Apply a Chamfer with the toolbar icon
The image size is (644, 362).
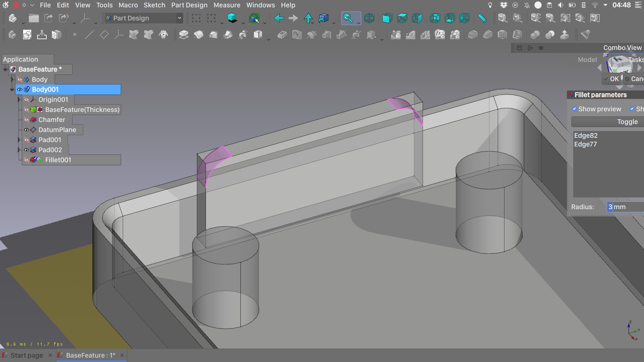(488, 35)
